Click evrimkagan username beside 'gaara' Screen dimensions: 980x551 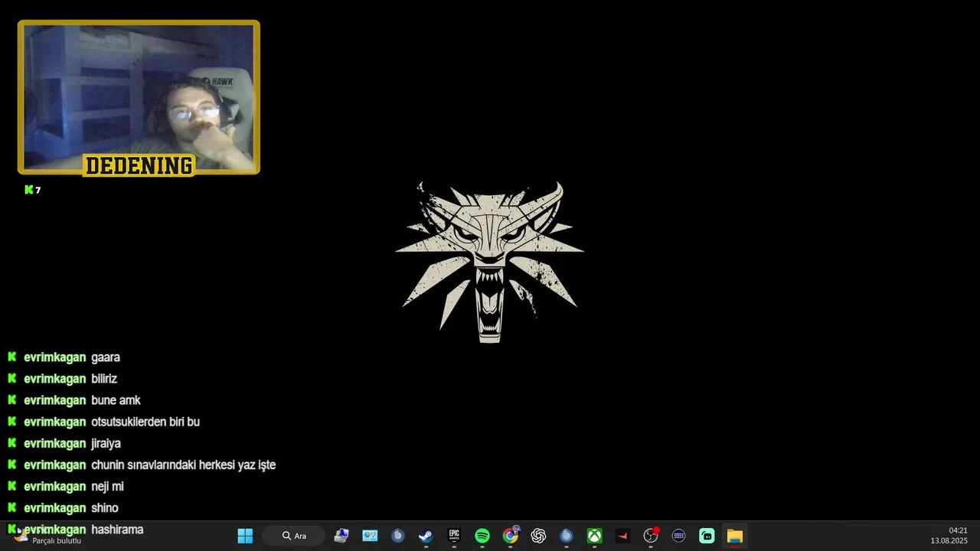54,357
